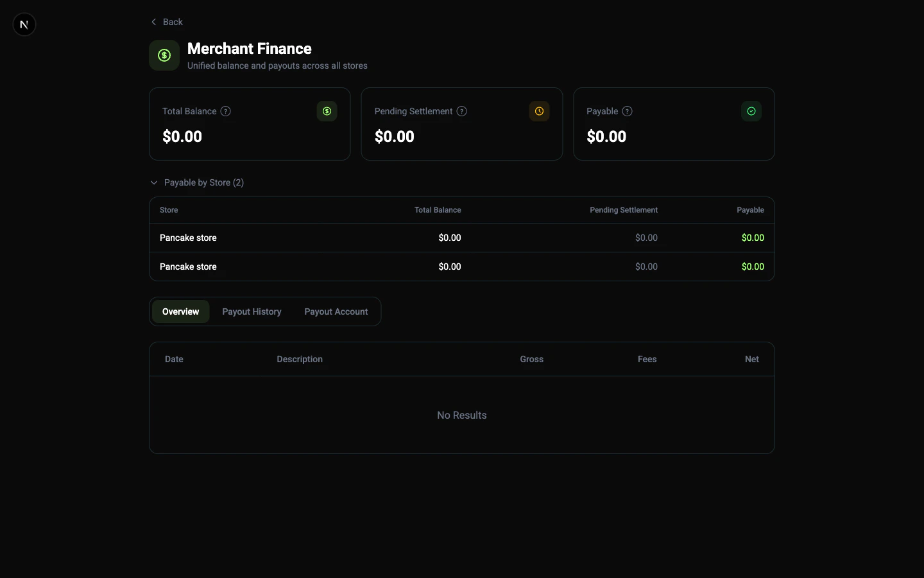This screenshot has width=924, height=578.
Task: Click the No Results message area
Action: 461,415
